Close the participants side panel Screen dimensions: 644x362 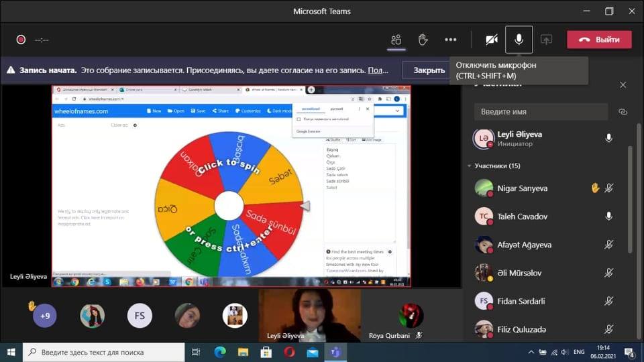pos(623,84)
